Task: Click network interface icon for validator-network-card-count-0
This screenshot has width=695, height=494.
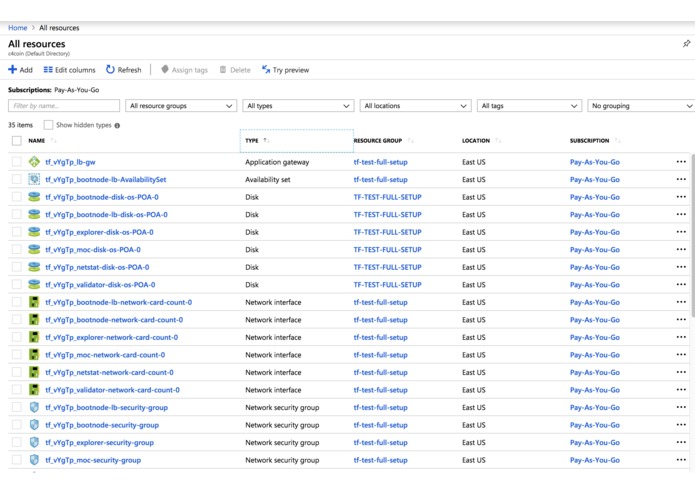Action: (34, 390)
